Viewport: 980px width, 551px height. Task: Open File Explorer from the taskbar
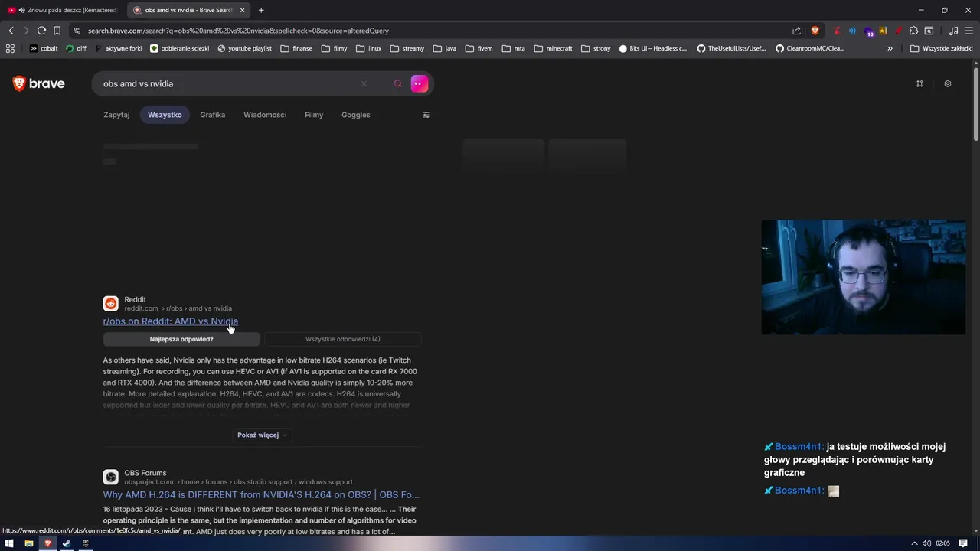click(x=29, y=543)
